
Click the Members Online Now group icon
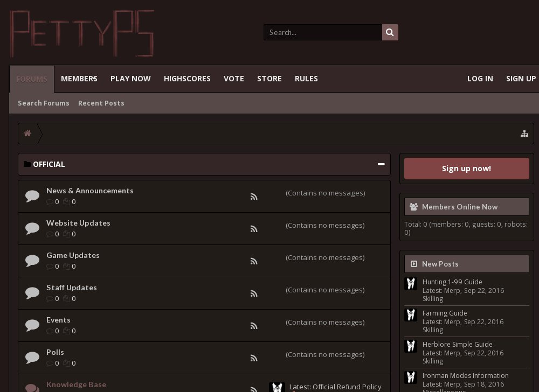click(x=413, y=206)
